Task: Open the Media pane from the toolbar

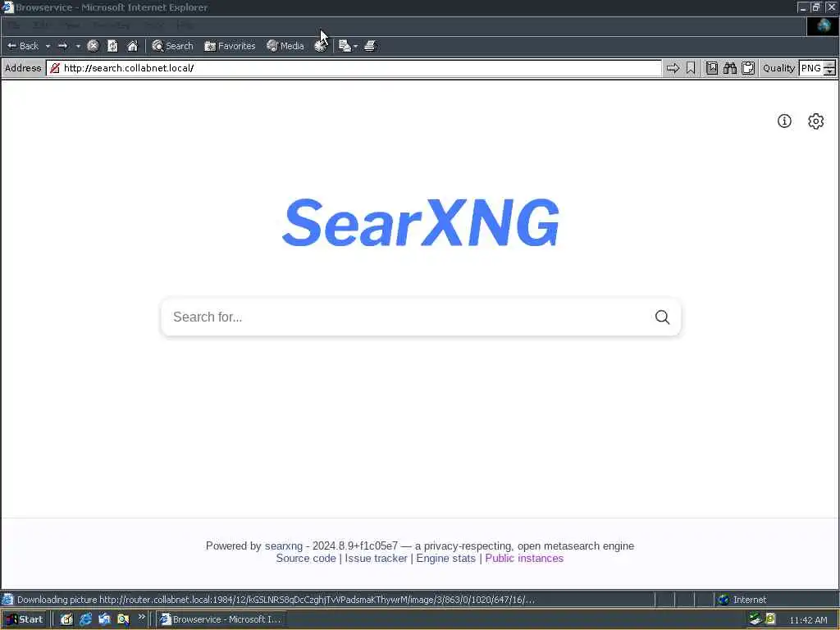Action: pyautogui.click(x=285, y=46)
